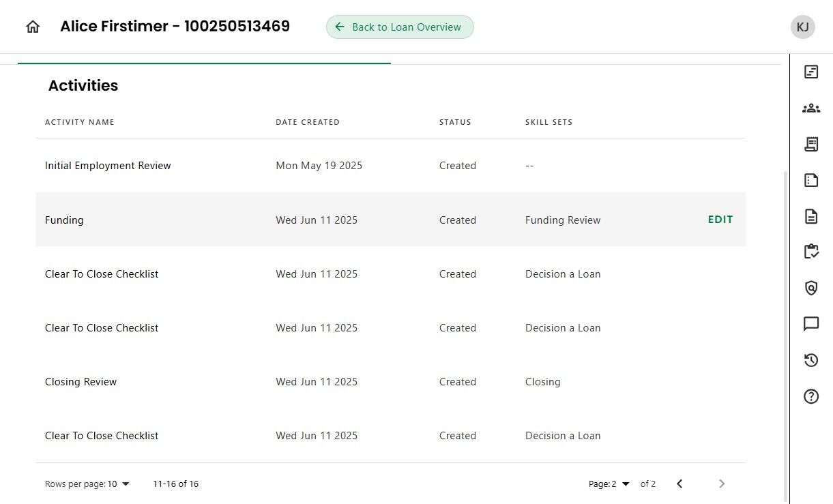
Task: Select the Initial Employment Review row
Action: coord(108,166)
